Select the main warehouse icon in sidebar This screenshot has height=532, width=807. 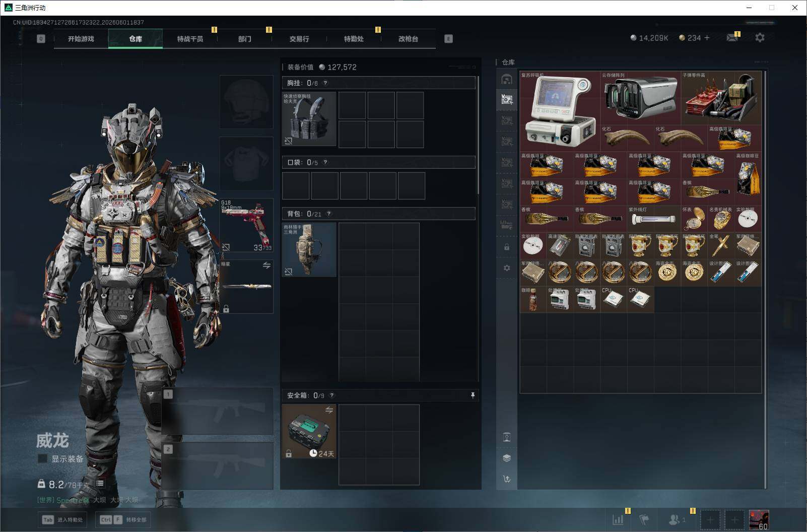click(507, 79)
